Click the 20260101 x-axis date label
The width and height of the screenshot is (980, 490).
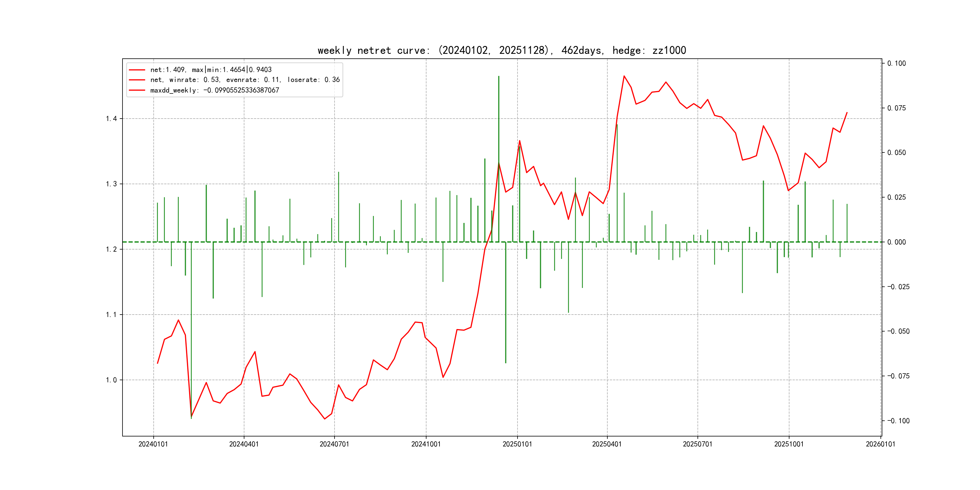coord(880,444)
